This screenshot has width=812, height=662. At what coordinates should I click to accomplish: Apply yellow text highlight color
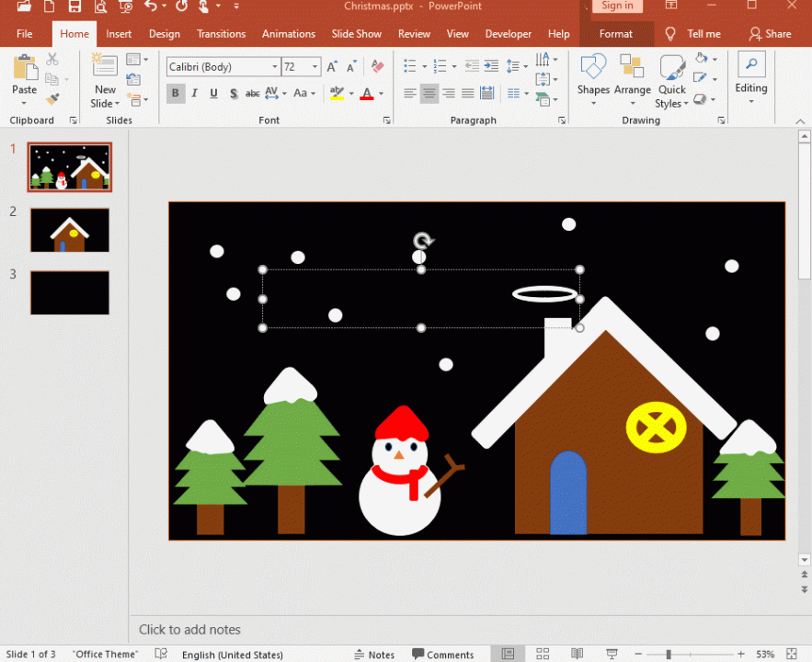[x=337, y=94]
